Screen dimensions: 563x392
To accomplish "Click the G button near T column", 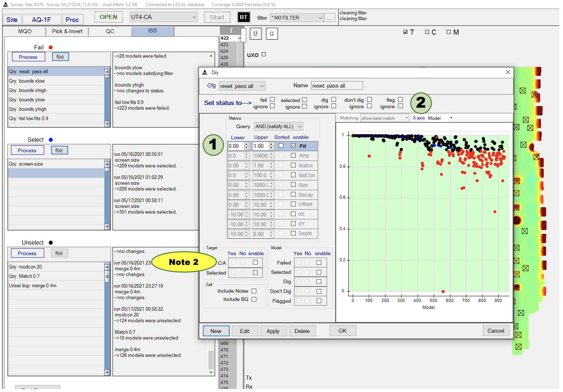I will point(271,34).
